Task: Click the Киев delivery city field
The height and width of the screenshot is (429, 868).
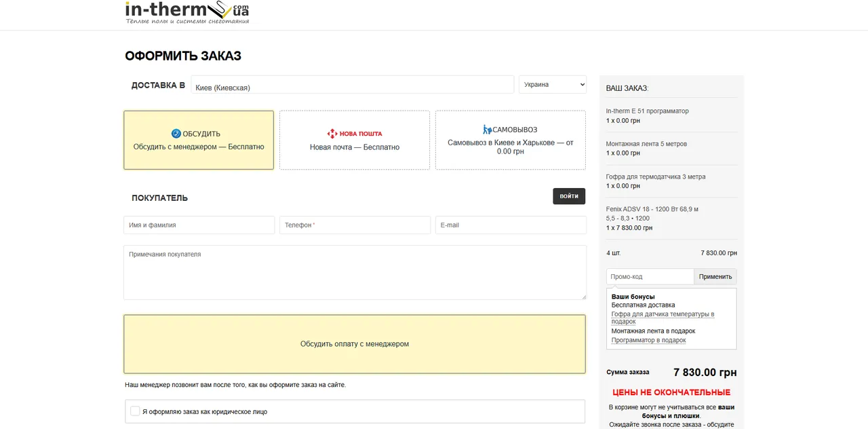Action: pyautogui.click(x=353, y=84)
